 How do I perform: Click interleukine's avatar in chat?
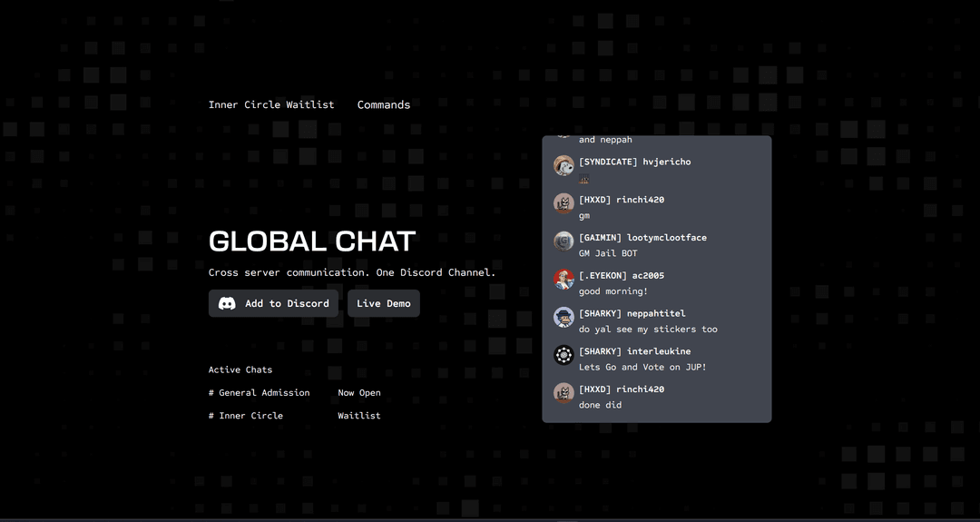[x=563, y=355]
